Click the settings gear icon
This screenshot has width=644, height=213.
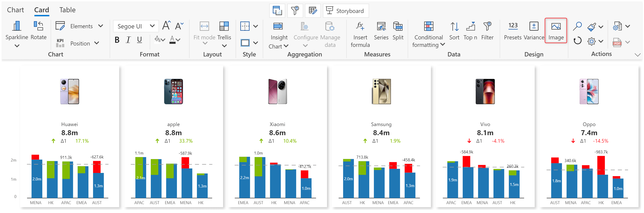[x=591, y=41]
